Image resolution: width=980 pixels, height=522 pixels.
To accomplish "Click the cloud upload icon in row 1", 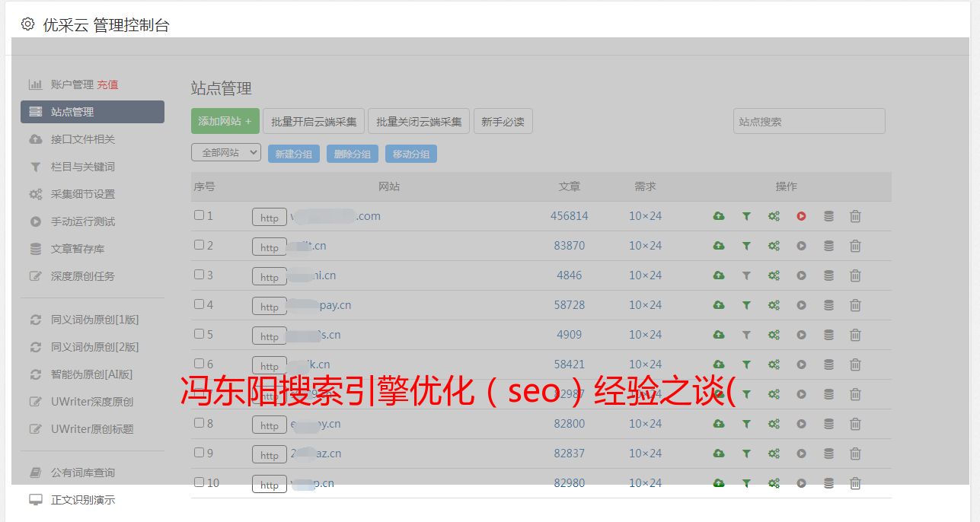I will [718, 216].
